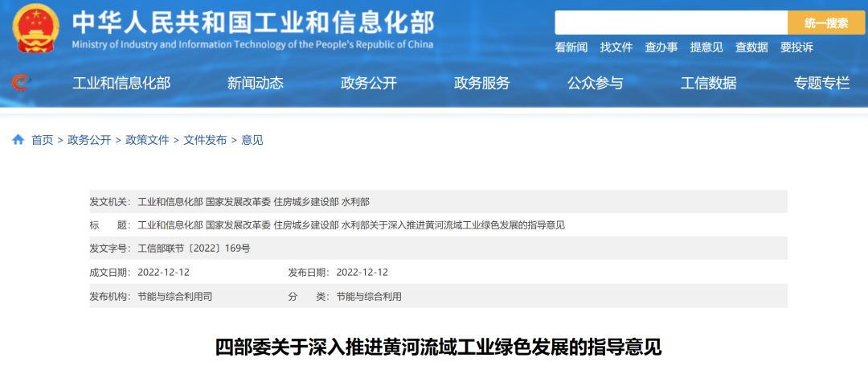
Task: Click the search input field
Action: (x=670, y=23)
